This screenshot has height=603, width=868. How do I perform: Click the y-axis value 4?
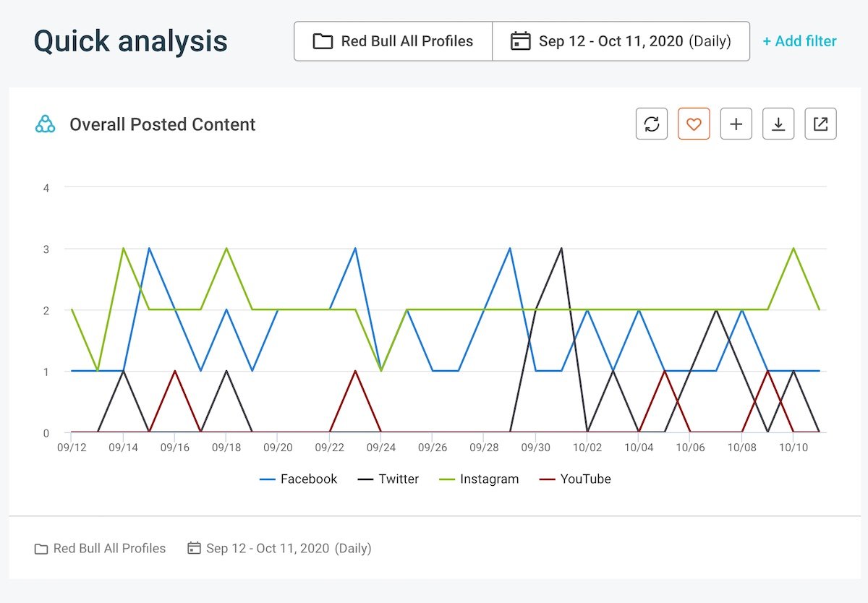[x=46, y=187]
